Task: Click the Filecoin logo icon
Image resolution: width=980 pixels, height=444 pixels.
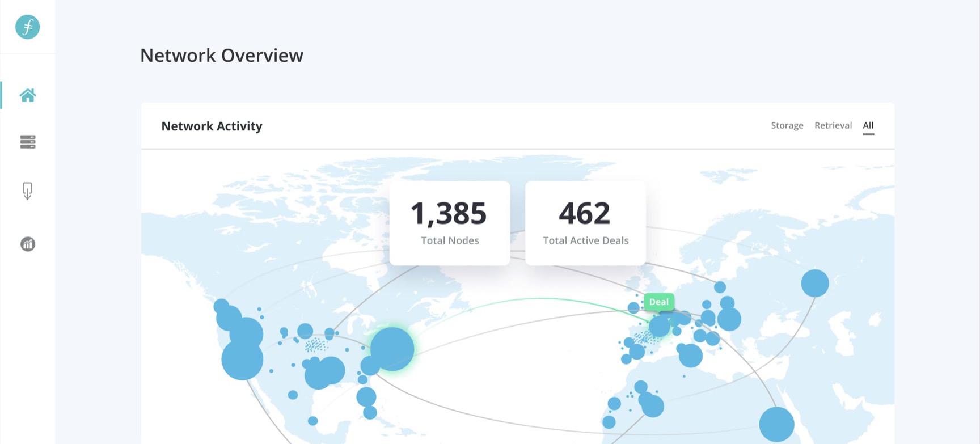Action: (27, 27)
